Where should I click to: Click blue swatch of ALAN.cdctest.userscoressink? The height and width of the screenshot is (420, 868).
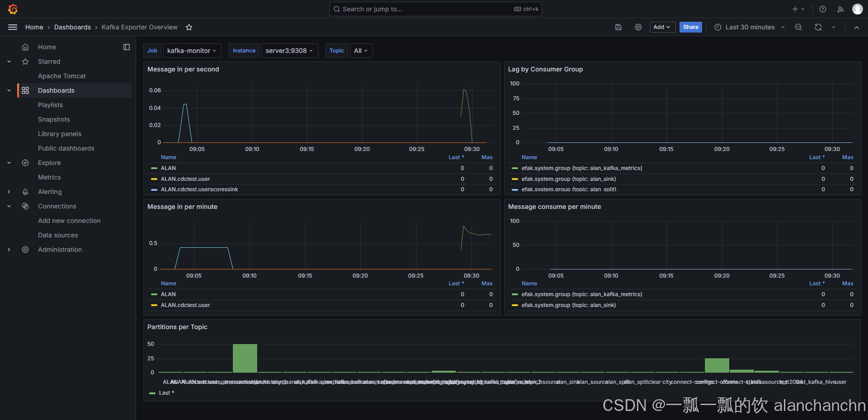[x=154, y=189]
